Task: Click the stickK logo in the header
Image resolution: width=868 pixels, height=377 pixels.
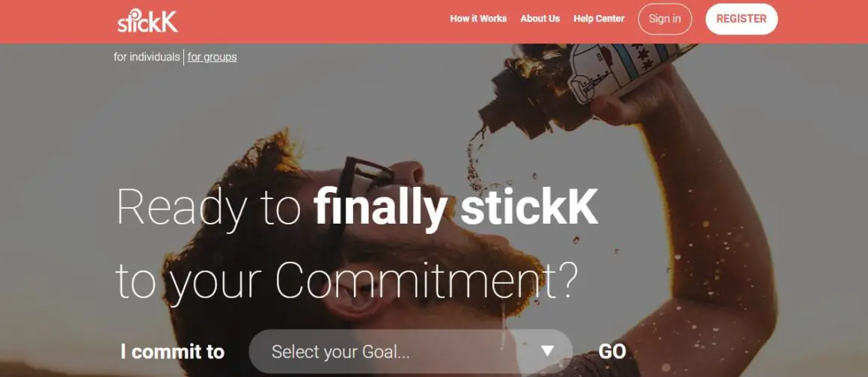Action: click(148, 20)
